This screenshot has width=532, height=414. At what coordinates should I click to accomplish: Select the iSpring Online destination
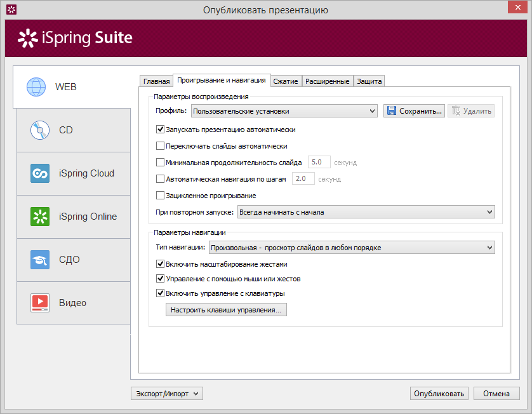click(74, 217)
